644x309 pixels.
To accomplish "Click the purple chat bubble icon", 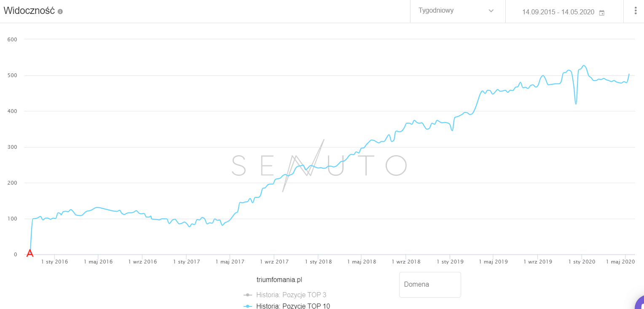I will (639, 303).
